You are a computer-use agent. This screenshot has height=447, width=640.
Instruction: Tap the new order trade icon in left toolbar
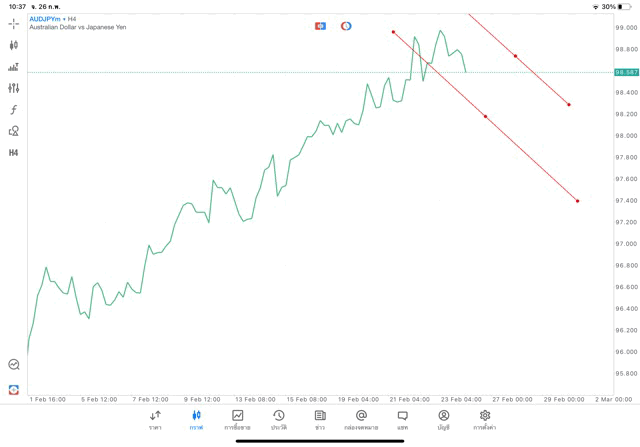[x=14, y=67]
